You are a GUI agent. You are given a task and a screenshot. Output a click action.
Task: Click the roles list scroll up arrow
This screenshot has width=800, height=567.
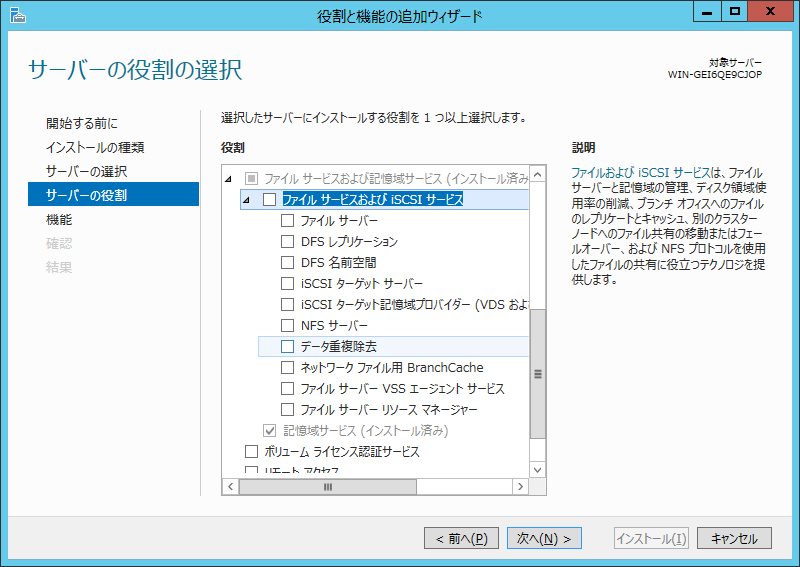[x=538, y=176]
